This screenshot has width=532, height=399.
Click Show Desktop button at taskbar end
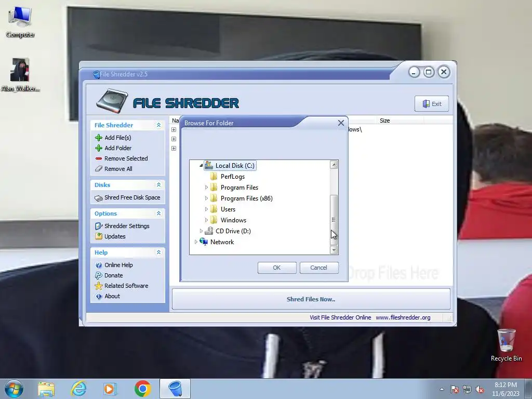pyautogui.click(x=528, y=389)
